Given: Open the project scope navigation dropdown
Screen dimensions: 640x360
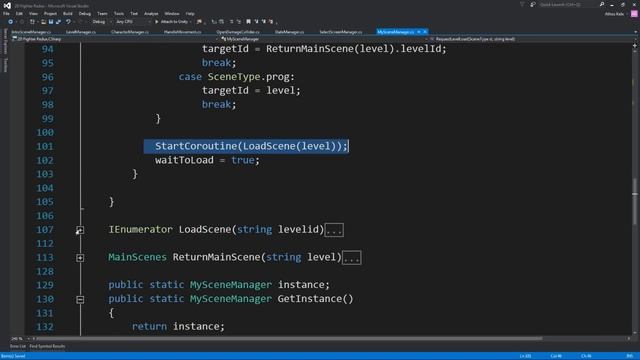Looking at the screenshot, I should [217, 39].
